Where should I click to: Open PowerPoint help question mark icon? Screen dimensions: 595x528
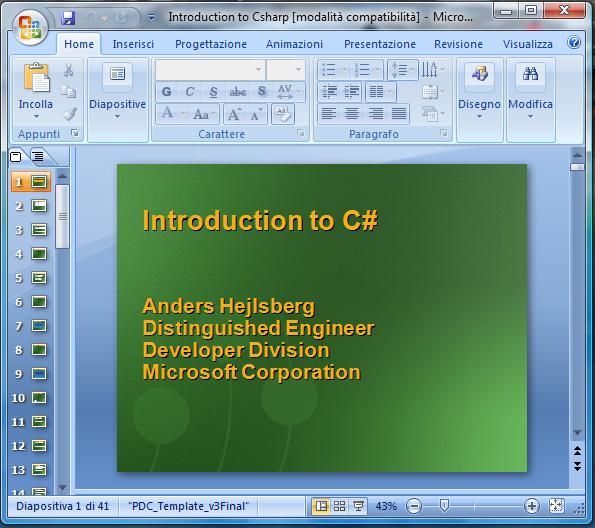pyautogui.click(x=574, y=42)
